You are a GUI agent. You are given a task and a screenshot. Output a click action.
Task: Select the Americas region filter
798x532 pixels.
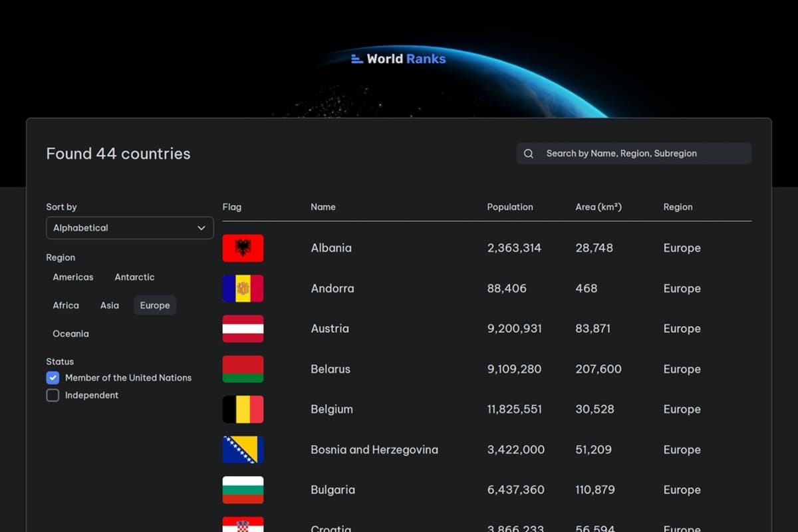73,277
